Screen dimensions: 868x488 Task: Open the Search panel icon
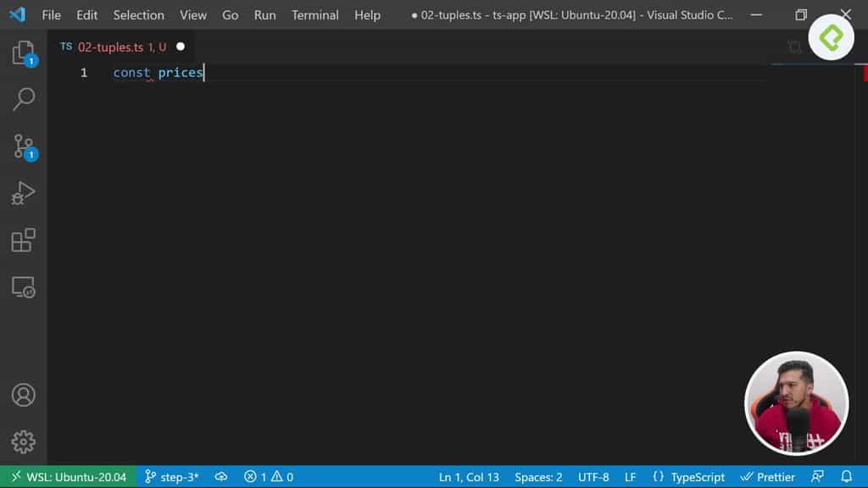[23, 99]
